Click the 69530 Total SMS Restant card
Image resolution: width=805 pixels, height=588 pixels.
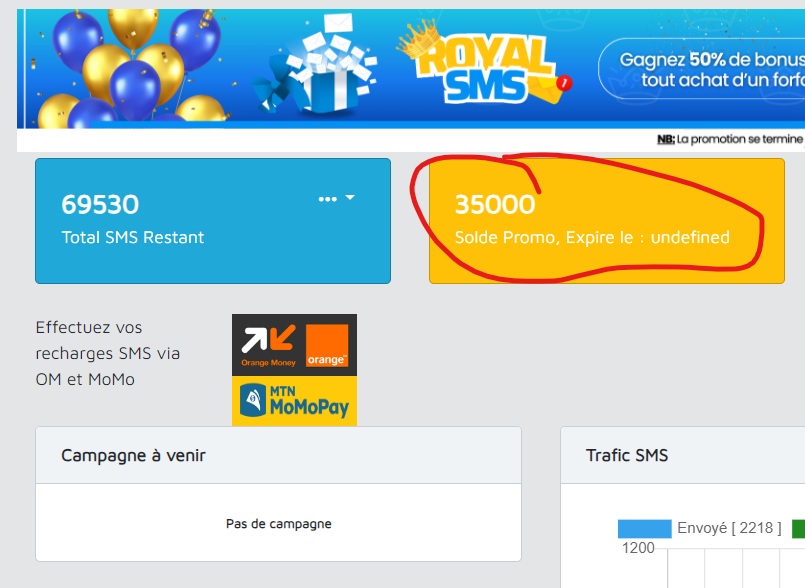tap(213, 221)
